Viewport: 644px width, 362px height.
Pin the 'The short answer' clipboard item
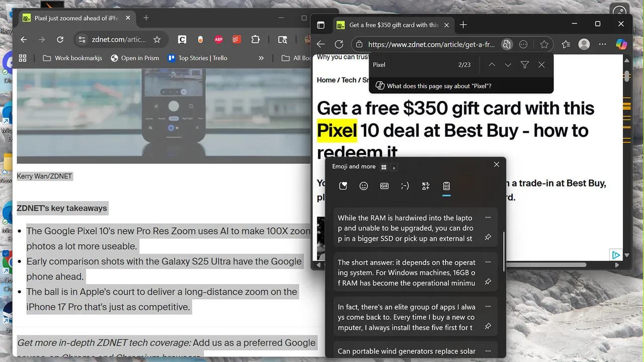pos(488,282)
